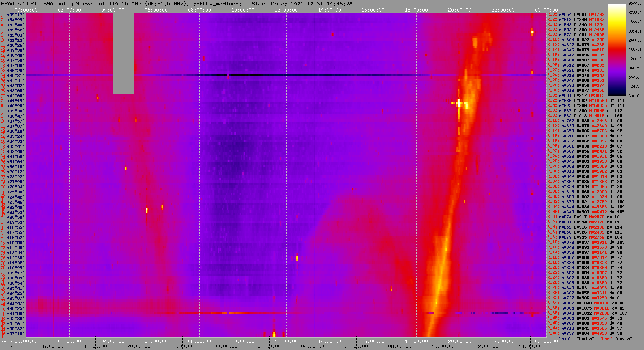Click the 9600.0 value on color scale
Viewport: 644px width, 350px height.
[x=635, y=3]
